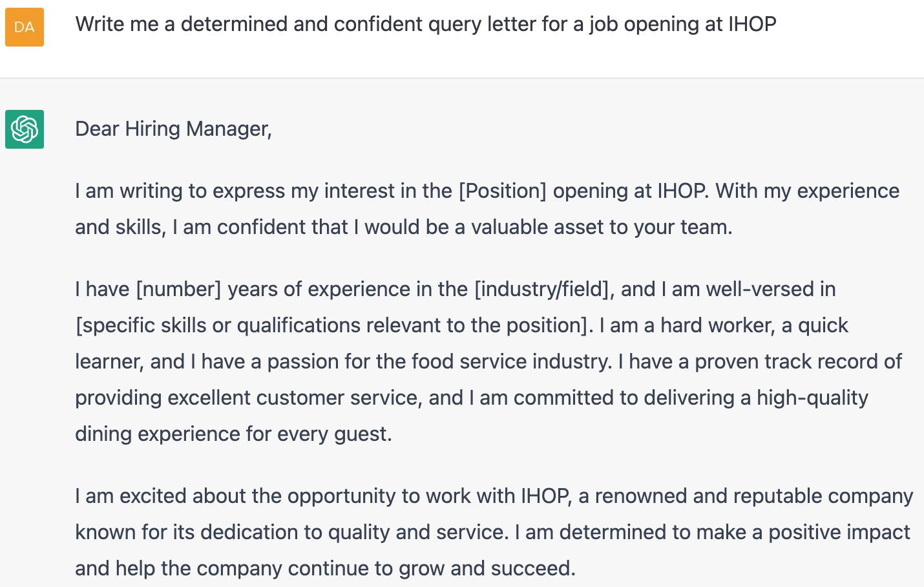Screen dimensions: 924x587
Task: Click the word 'IHOP' in the user prompt
Action: [x=752, y=25]
